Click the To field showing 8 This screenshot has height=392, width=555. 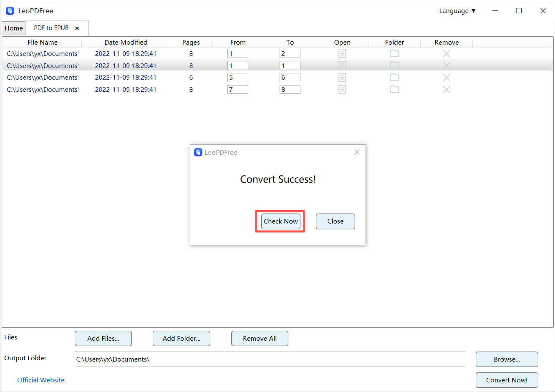click(x=290, y=89)
